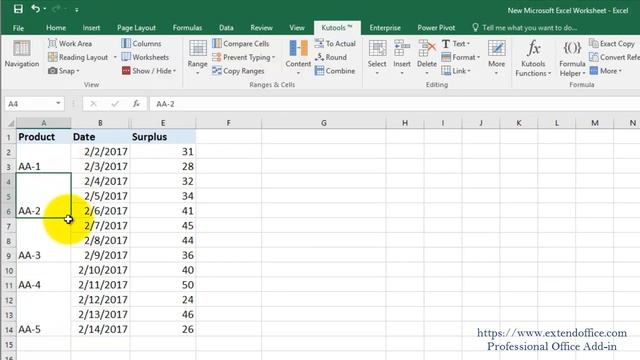Click the Link tool icon
Image resolution: width=640 pixels, height=360 pixels.
tap(446, 71)
